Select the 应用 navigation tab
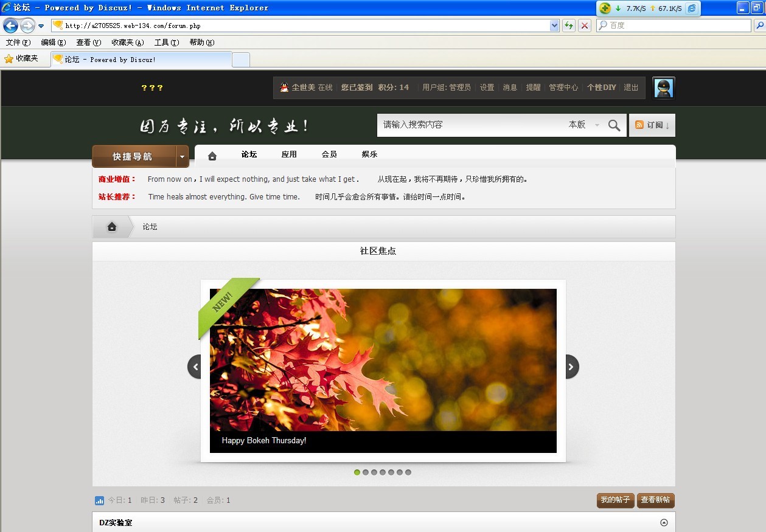The height and width of the screenshot is (532, 766). tap(289, 154)
